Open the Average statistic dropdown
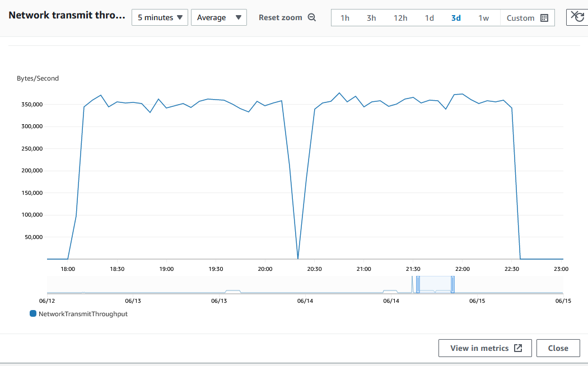 point(219,17)
